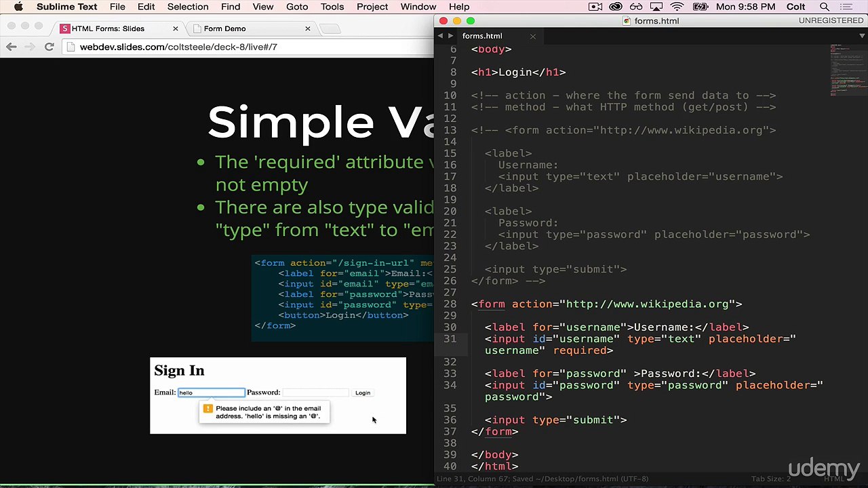Open a new Chrome tab
Image resolution: width=868 pixels, height=488 pixels.
[330, 28]
